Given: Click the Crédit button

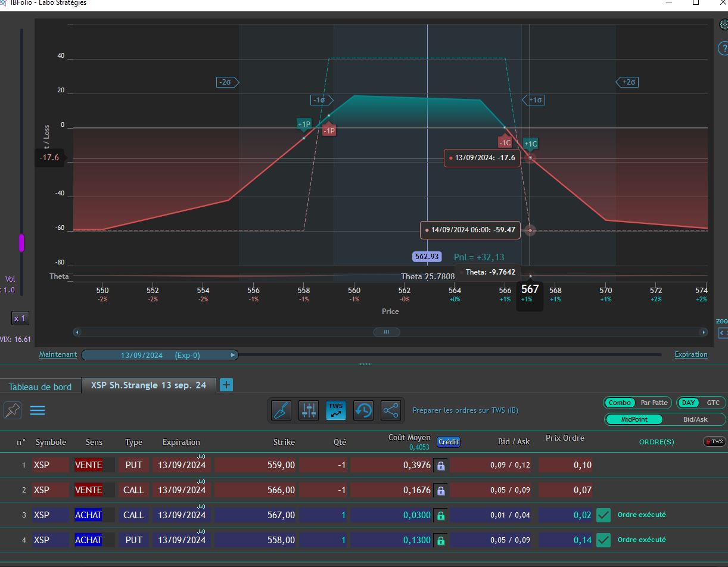Looking at the screenshot, I should (449, 442).
